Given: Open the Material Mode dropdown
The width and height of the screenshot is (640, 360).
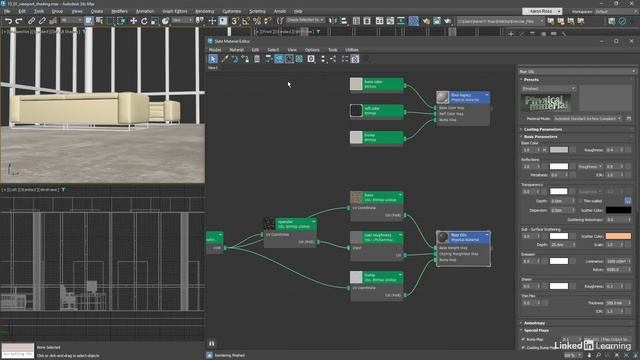Looking at the screenshot, I should [588, 118].
